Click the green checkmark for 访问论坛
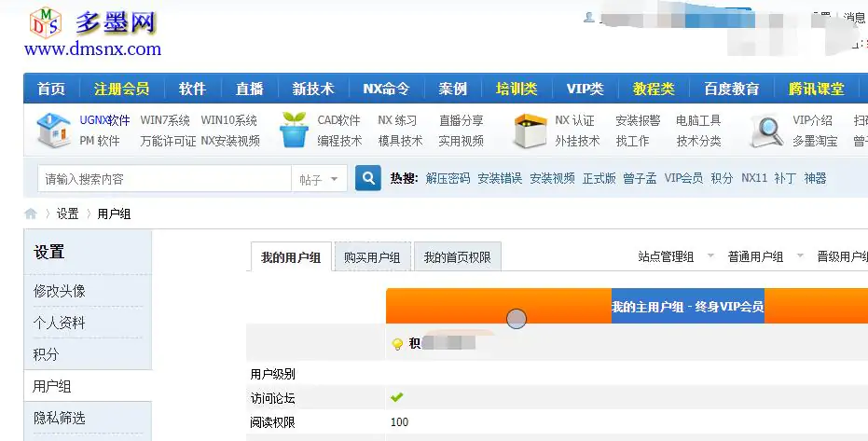Image resolution: width=868 pixels, height=441 pixels. click(x=397, y=397)
